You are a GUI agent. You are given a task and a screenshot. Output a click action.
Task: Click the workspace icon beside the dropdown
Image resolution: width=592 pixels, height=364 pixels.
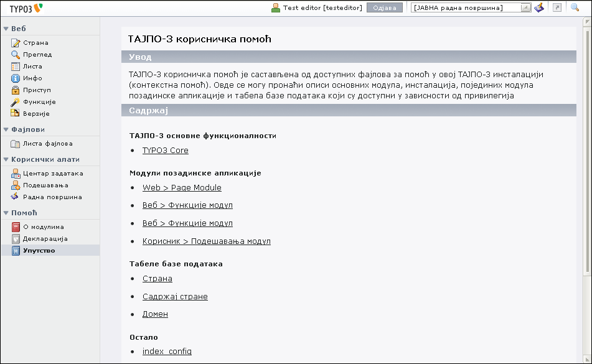[x=539, y=7]
